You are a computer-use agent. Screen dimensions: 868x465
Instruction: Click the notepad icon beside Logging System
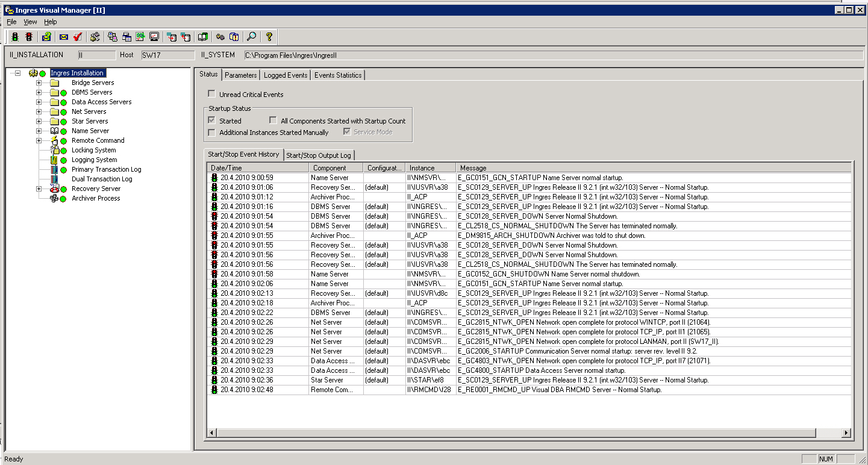point(54,160)
